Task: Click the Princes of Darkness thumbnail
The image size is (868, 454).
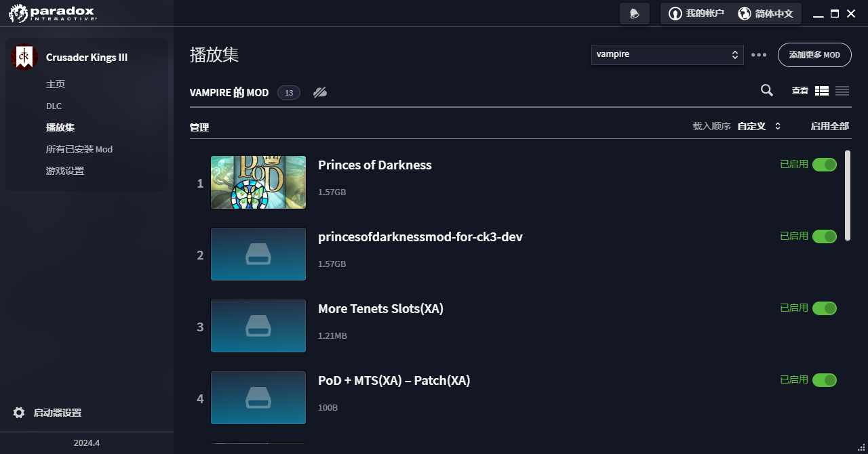Action: pos(258,182)
